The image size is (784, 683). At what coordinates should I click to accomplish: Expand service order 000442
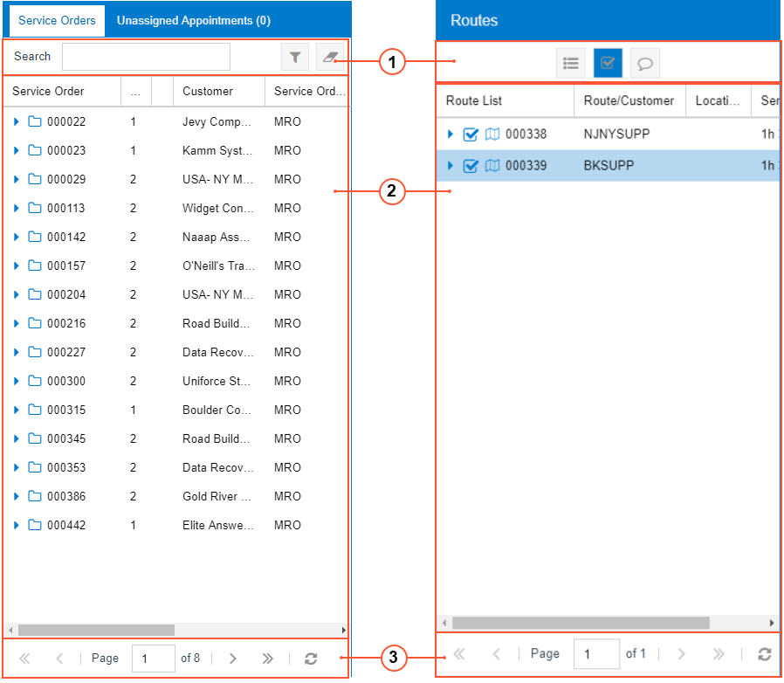point(17,526)
